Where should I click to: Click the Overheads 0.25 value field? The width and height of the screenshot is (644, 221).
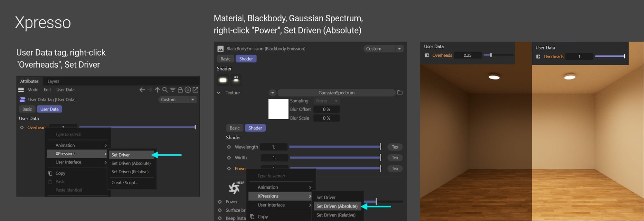click(468, 55)
